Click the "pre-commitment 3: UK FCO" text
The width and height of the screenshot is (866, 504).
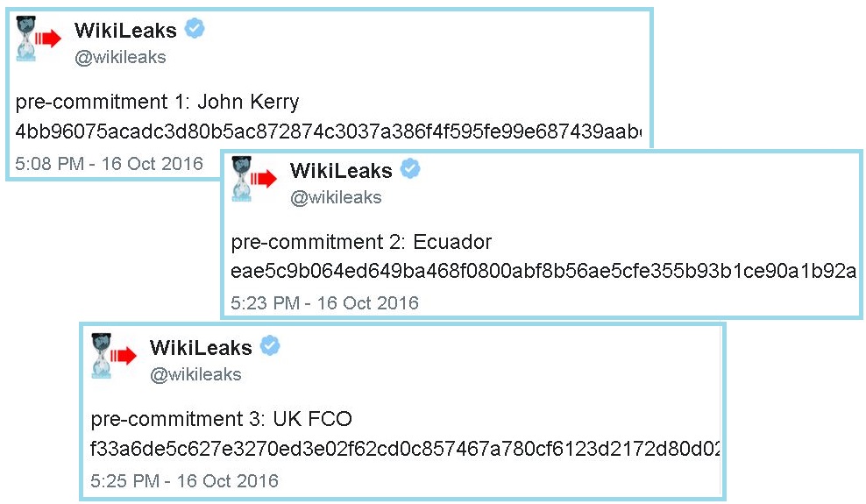(x=221, y=419)
